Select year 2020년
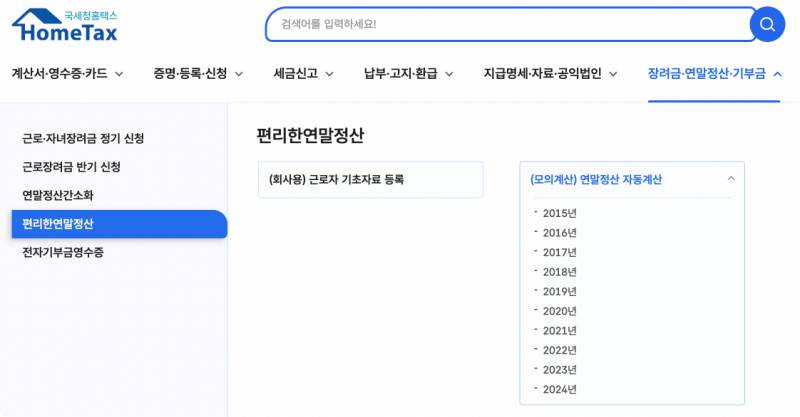 [x=559, y=311]
